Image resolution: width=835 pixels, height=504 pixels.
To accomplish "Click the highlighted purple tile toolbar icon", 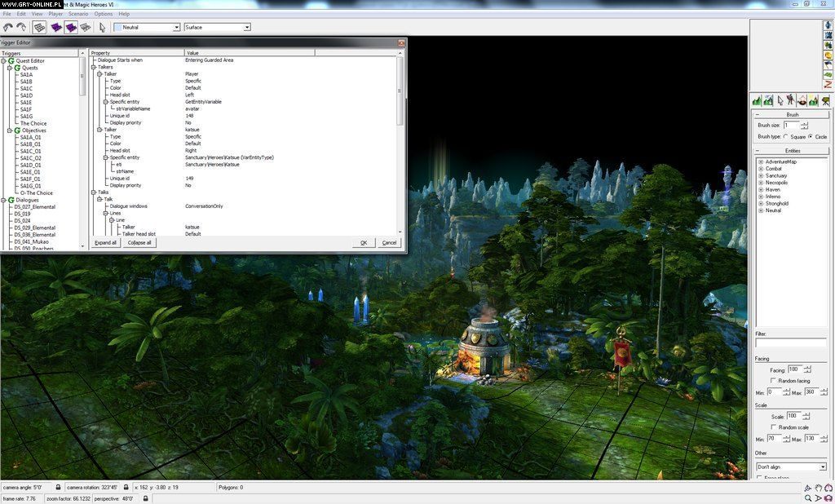I will pyautogui.click(x=71, y=27).
